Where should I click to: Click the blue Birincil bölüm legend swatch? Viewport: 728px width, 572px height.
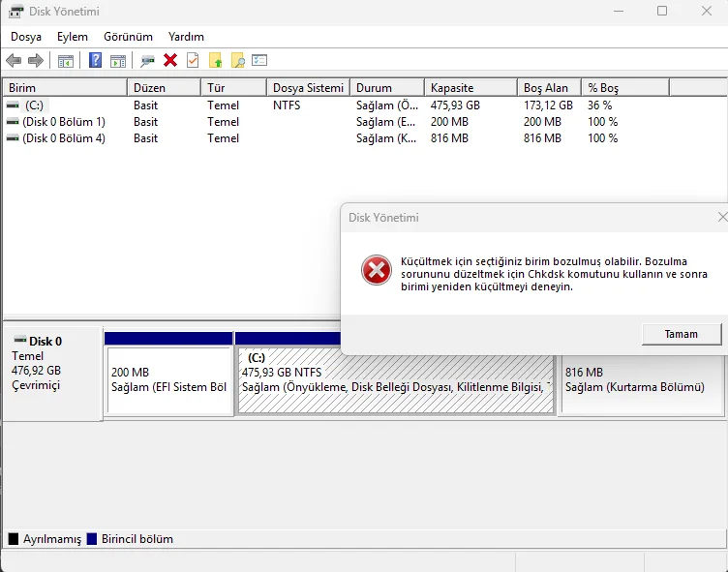[92, 539]
